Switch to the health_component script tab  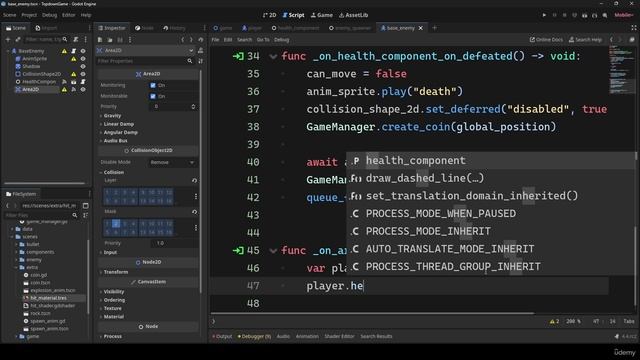[x=296, y=28]
